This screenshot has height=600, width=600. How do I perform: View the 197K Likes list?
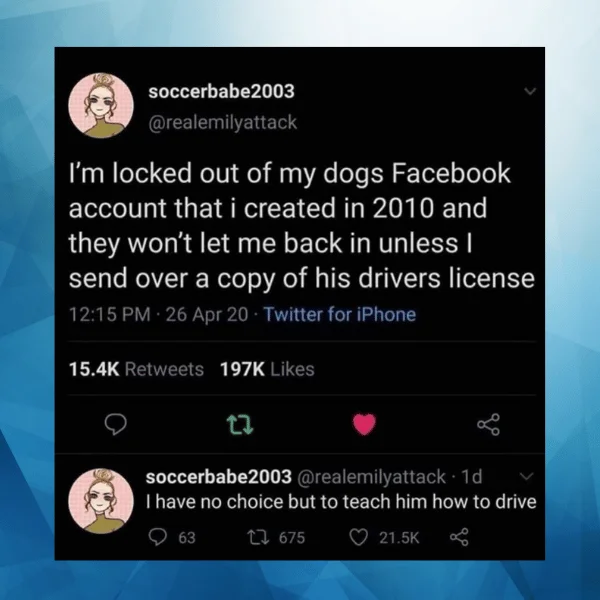[267, 369]
